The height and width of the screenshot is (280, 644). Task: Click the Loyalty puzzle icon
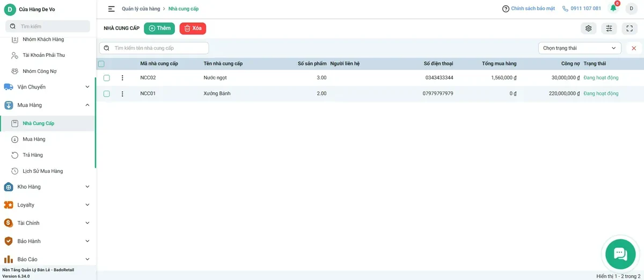tap(9, 205)
